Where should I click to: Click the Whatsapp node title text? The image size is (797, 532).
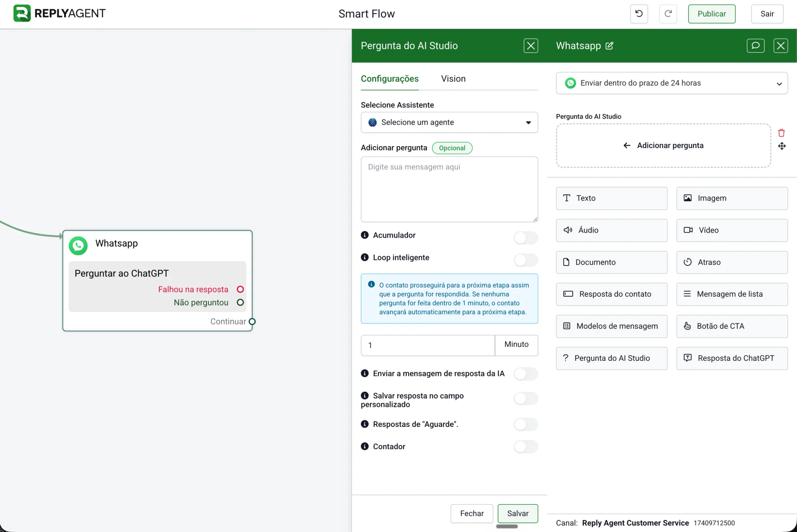point(116,243)
